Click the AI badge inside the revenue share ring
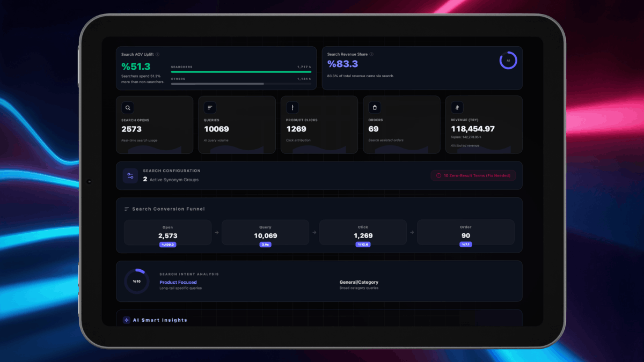 point(509,61)
